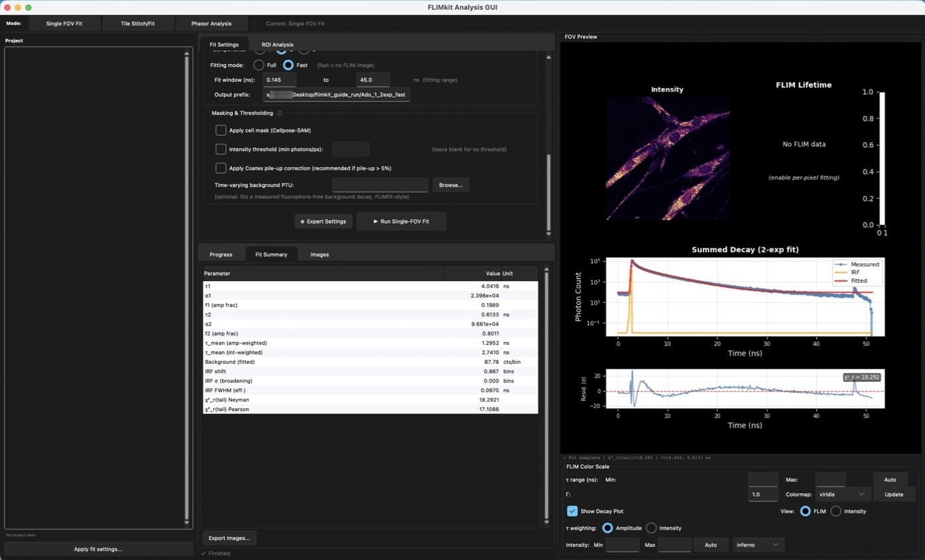Select the Single FOV Fit mode

coord(64,23)
